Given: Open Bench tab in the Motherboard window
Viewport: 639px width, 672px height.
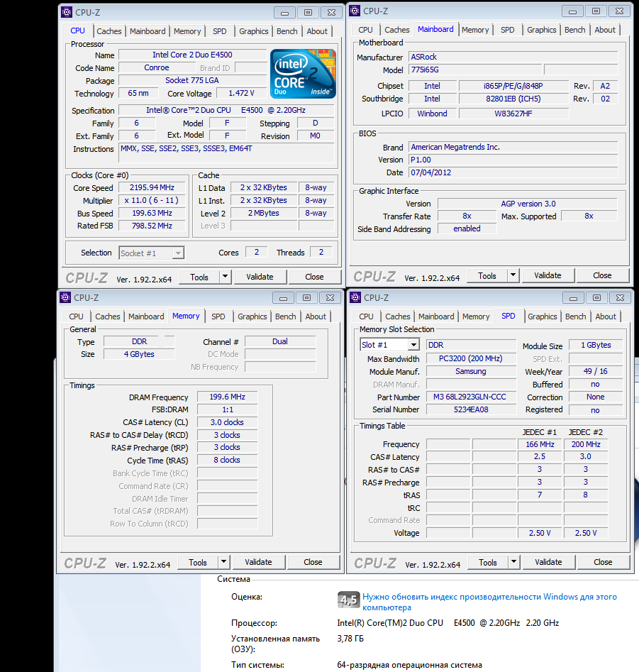Looking at the screenshot, I should pos(574,30).
